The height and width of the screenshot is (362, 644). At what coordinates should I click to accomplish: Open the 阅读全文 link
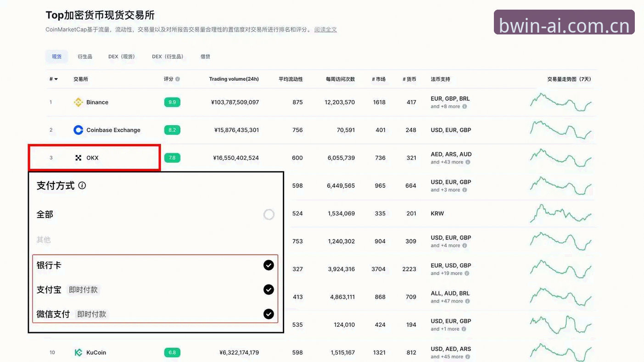tap(325, 29)
